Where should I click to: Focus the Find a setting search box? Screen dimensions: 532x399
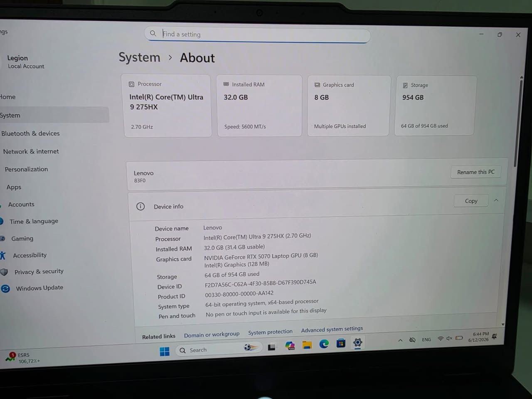click(257, 34)
